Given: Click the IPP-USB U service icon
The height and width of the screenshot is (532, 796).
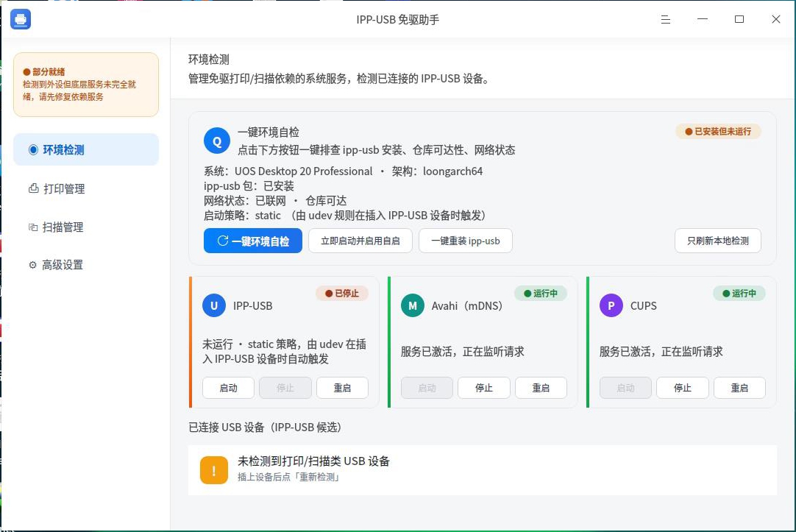Looking at the screenshot, I should click(214, 305).
